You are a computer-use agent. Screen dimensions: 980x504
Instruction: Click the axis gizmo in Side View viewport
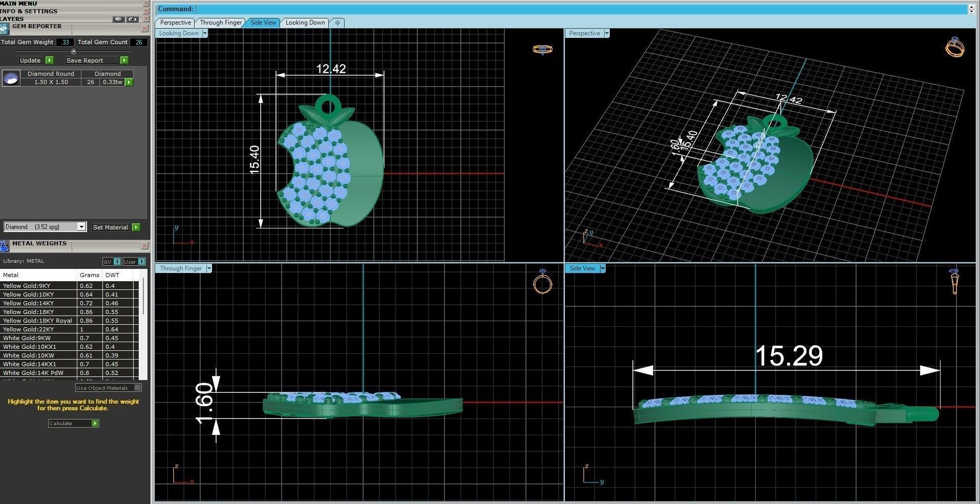click(x=593, y=474)
